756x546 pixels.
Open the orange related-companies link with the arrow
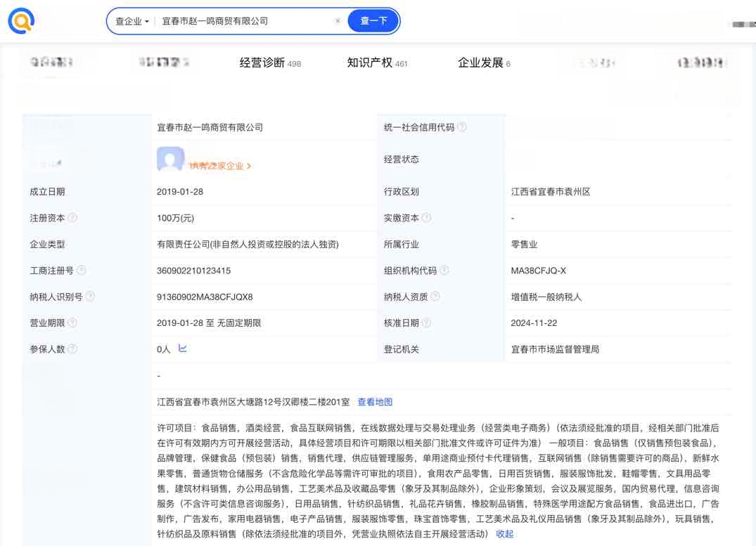(x=220, y=166)
